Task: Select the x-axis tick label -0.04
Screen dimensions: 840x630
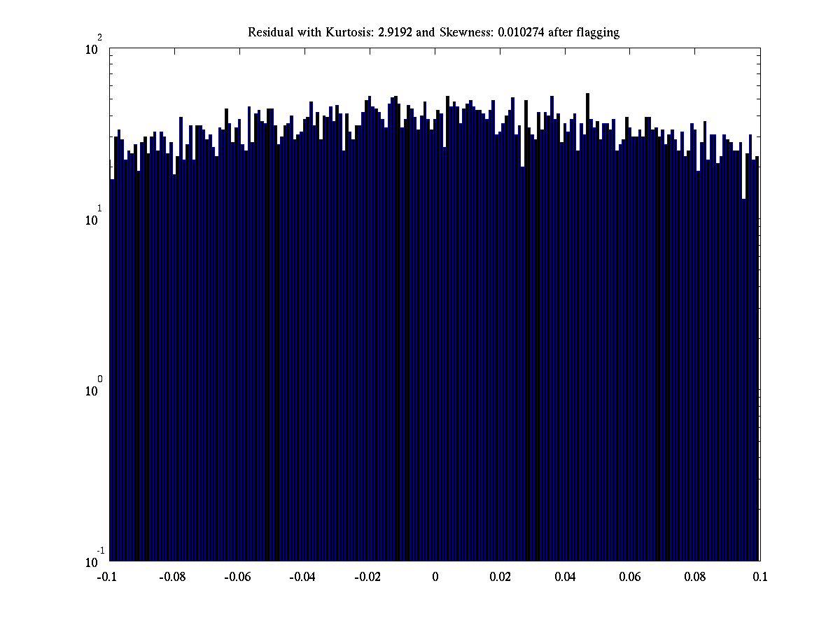Action: pyautogui.click(x=302, y=577)
